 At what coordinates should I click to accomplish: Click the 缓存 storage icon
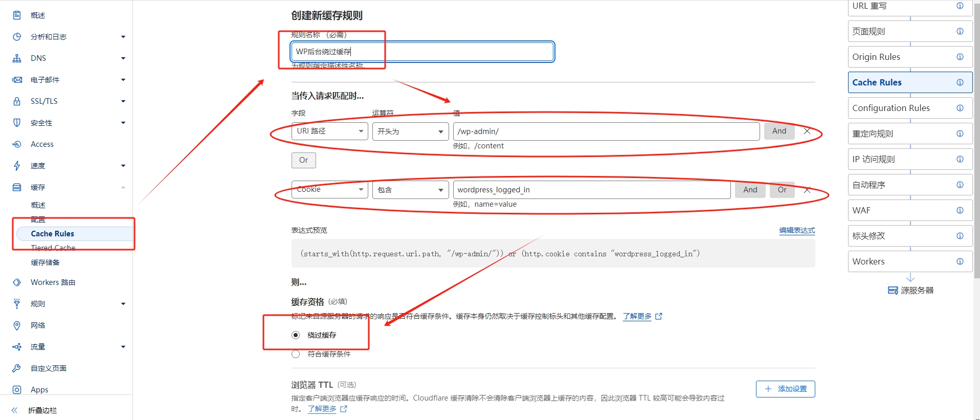coord(17,187)
